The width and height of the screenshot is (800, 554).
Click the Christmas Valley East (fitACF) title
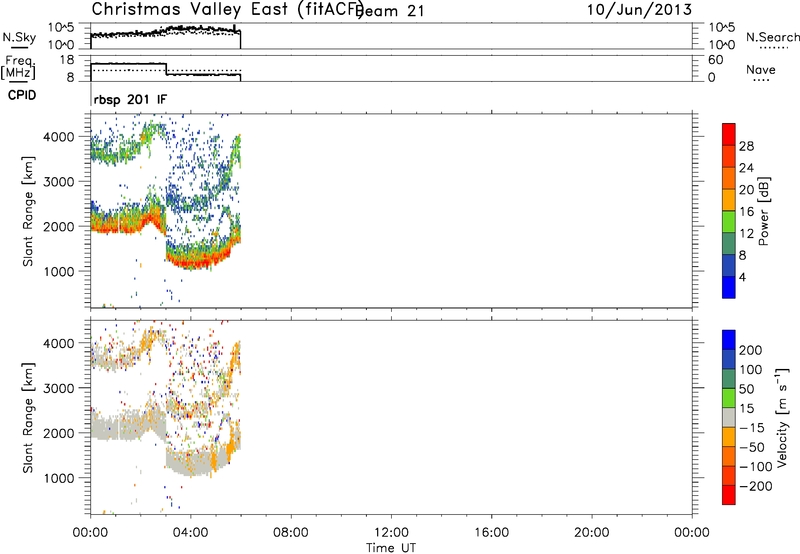pyautogui.click(x=228, y=9)
